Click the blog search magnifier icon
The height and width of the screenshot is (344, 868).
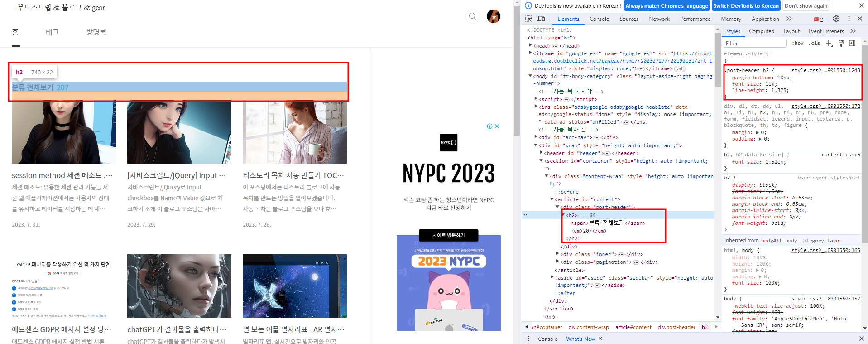point(472,16)
